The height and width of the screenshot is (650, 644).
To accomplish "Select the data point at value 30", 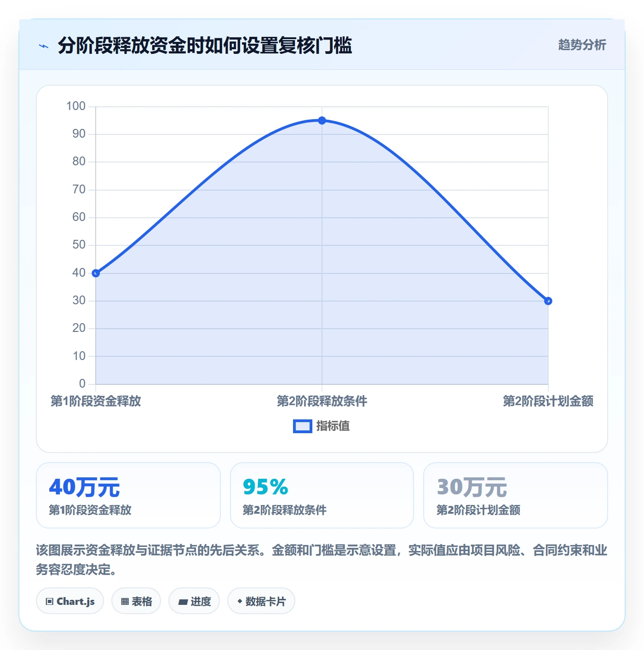I will 548,301.
